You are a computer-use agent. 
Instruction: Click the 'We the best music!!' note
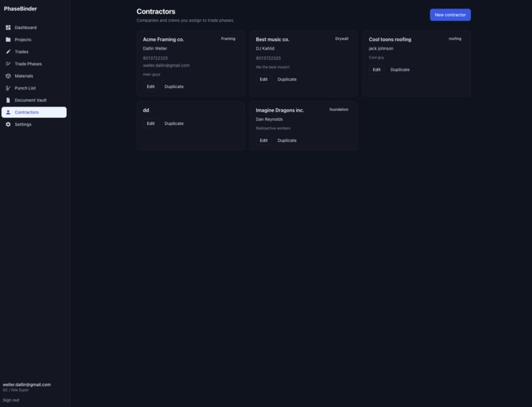[273, 67]
